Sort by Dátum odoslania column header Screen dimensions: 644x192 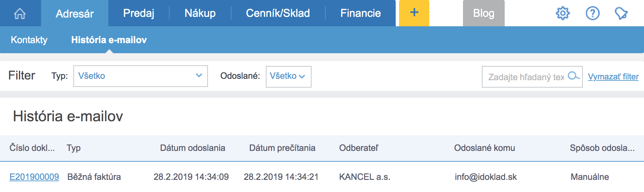[192, 148]
